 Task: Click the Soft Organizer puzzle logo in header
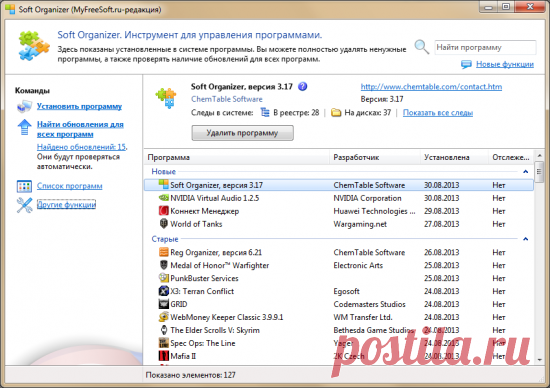click(x=34, y=46)
